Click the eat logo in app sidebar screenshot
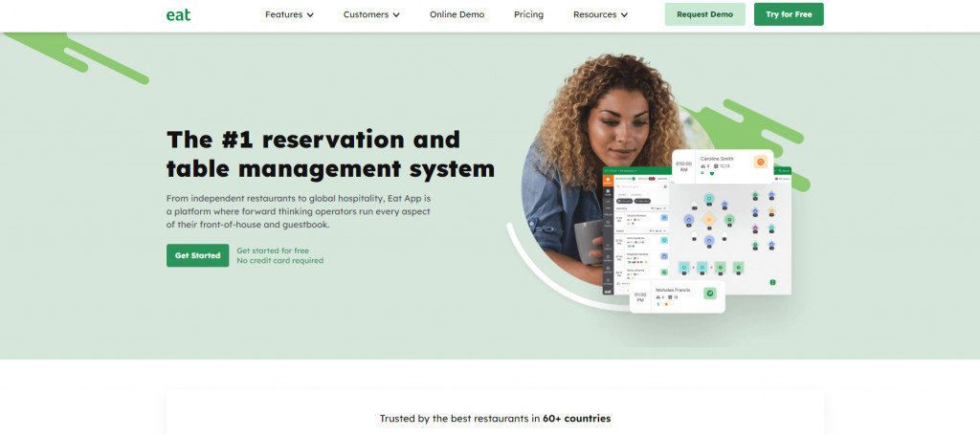The height and width of the screenshot is (435, 980). tap(608, 291)
